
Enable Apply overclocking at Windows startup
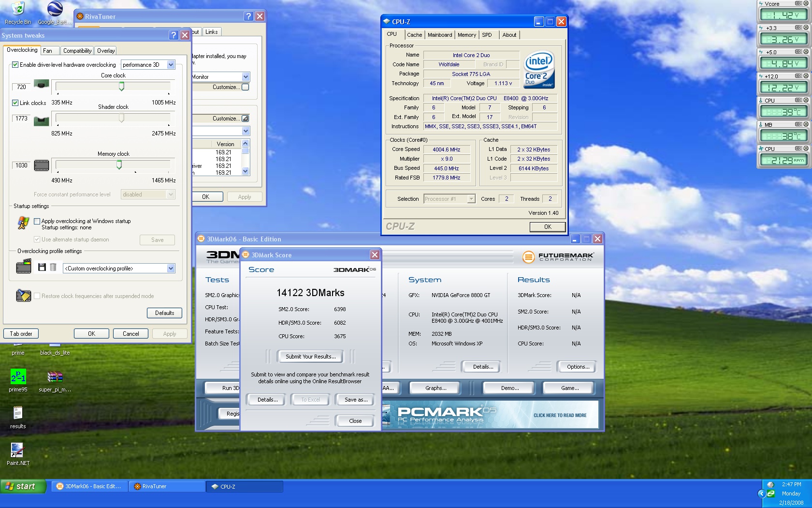(37, 221)
